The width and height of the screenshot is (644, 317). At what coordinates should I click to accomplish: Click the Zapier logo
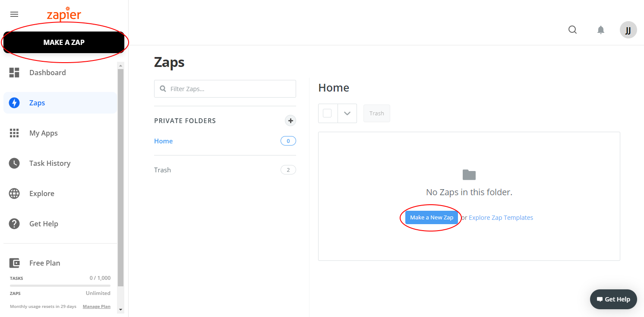tap(64, 14)
